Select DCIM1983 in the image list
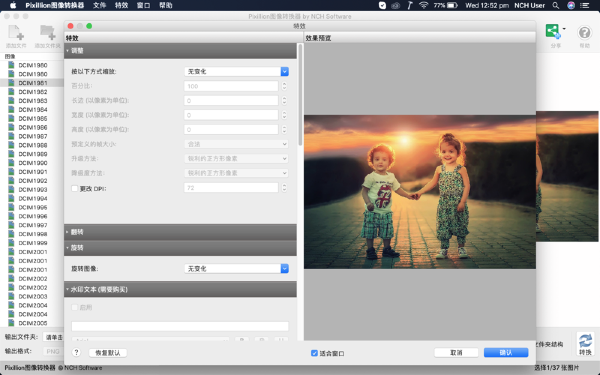This screenshot has height=375, width=600. click(x=33, y=101)
